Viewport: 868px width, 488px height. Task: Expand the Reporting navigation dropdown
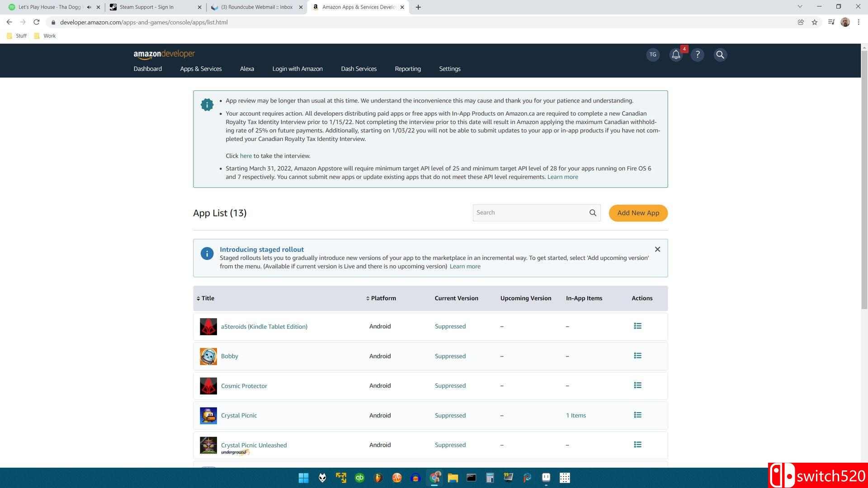click(407, 69)
